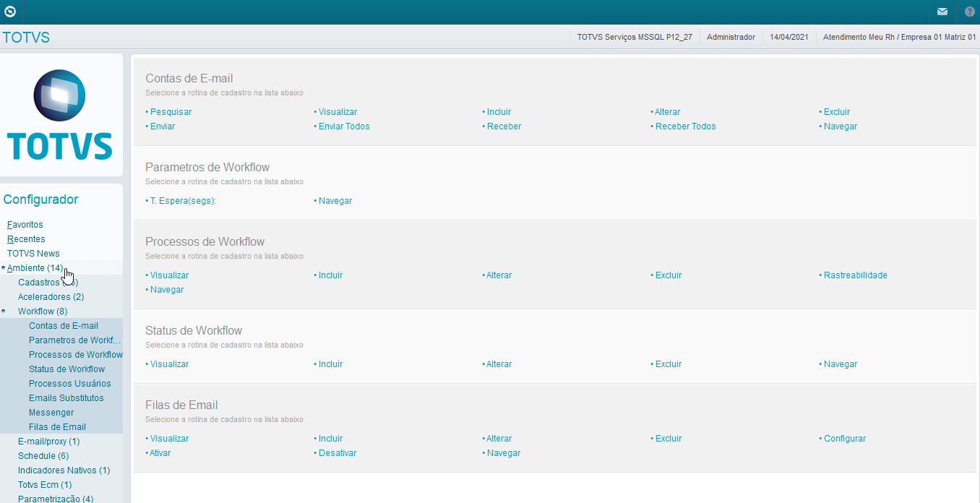
Task: Click Excluir under Processos de Workflow
Action: [669, 275]
